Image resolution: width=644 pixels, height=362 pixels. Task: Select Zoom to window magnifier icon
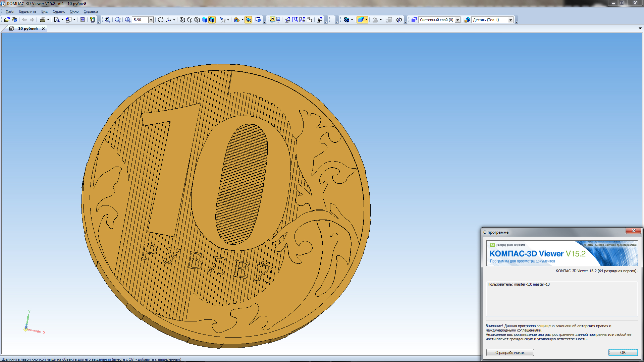107,20
